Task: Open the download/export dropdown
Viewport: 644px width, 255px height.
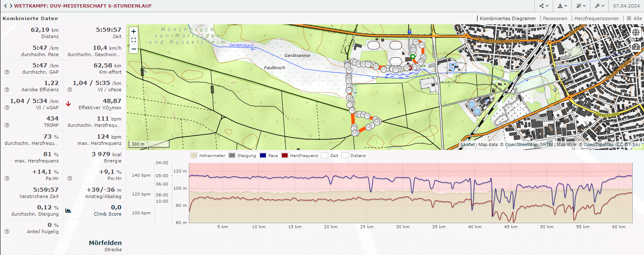Action: coord(562,6)
